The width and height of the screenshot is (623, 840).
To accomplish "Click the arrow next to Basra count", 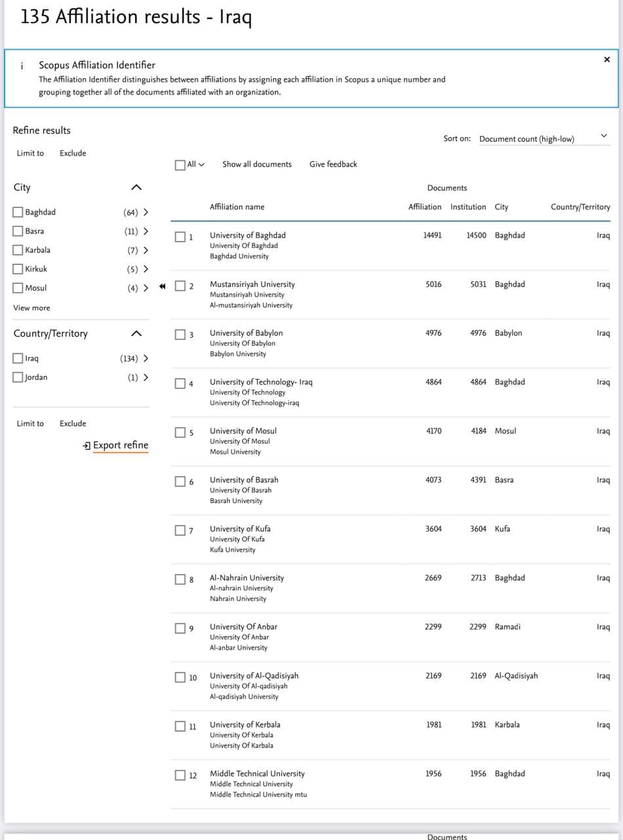I will (x=146, y=231).
